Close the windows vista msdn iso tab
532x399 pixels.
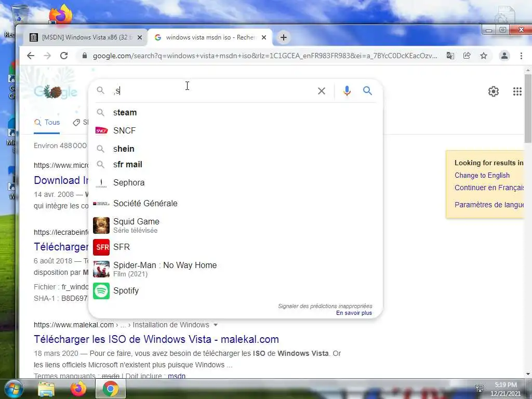263,37
